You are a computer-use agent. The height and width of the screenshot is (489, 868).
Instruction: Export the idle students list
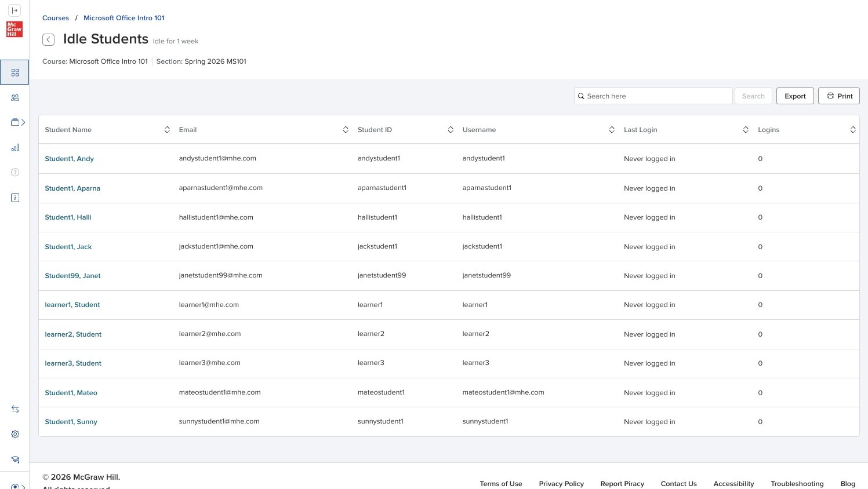tap(795, 96)
